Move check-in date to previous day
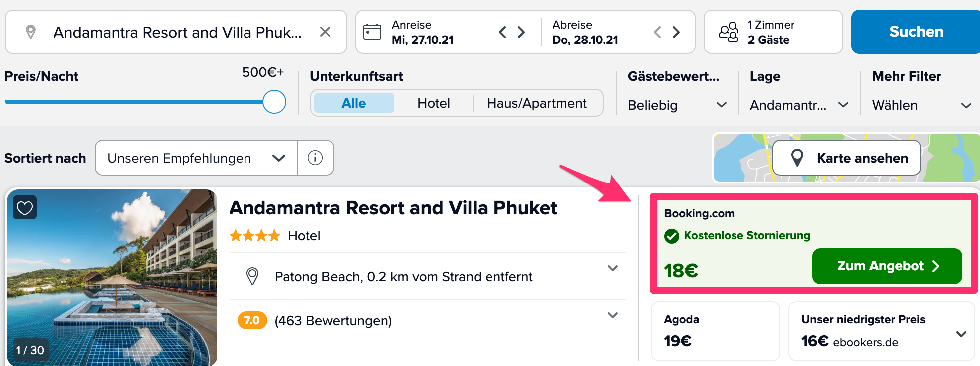Viewport: 980px width, 366px height. pyautogui.click(x=502, y=32)
